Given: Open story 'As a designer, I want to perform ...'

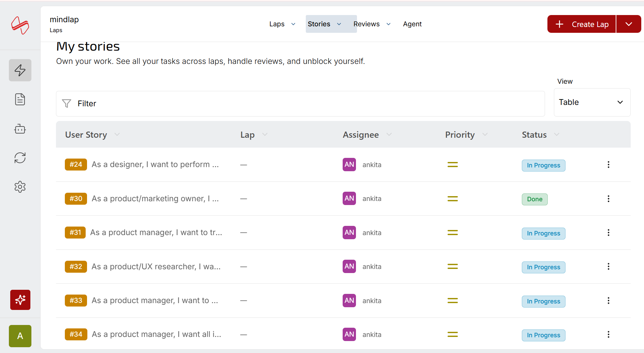Looking at the screenshot, I should tap(155, 164).
